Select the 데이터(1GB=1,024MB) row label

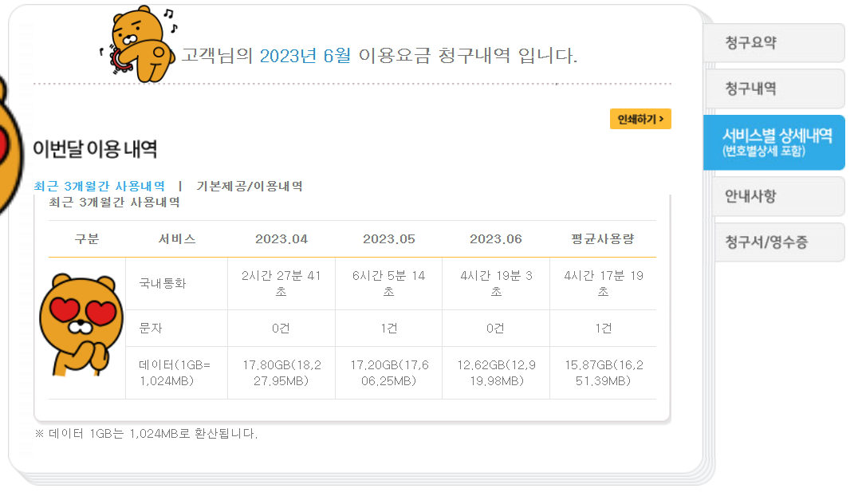pyautogui.click(x=175, y=372)
